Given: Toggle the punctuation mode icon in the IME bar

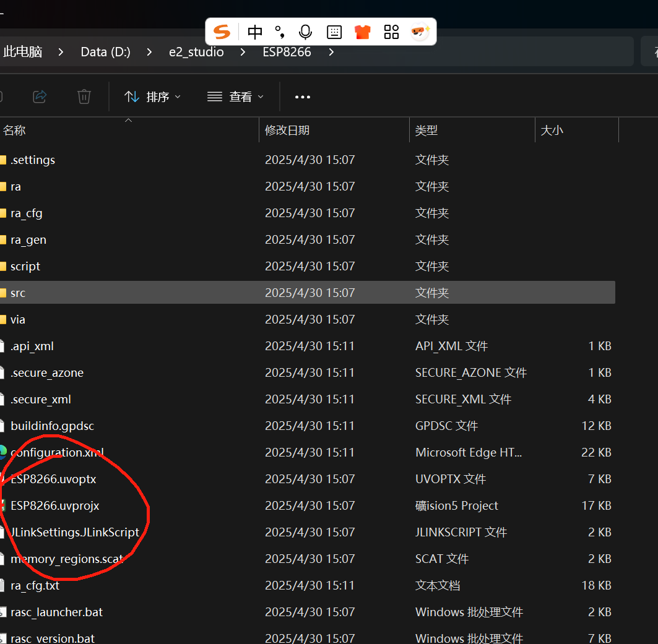Looking at the screenshot, I should click(280, 32).
